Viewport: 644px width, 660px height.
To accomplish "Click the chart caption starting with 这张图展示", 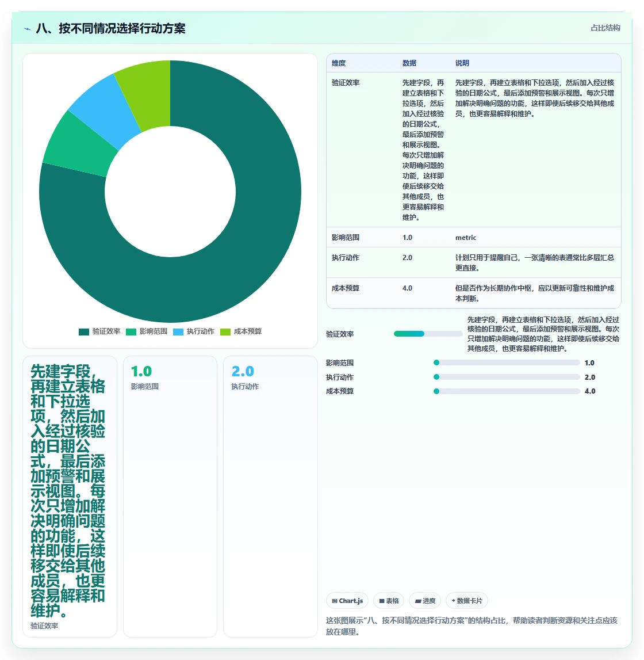I will coord(471,626).
